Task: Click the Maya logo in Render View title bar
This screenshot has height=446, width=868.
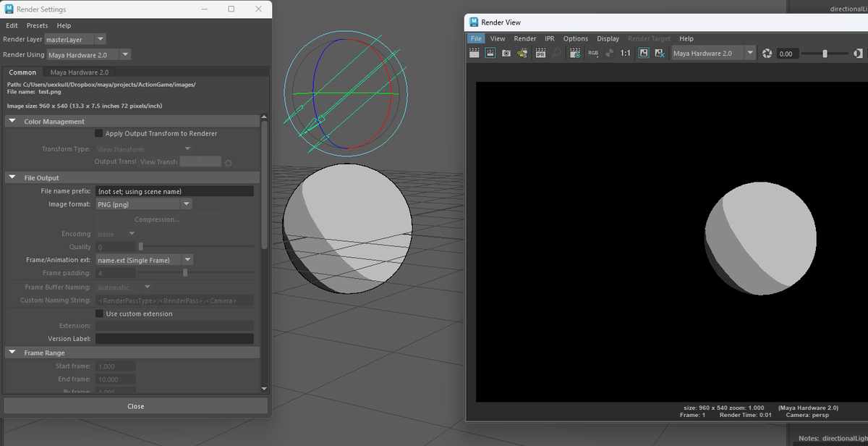Action: [474, 22]
